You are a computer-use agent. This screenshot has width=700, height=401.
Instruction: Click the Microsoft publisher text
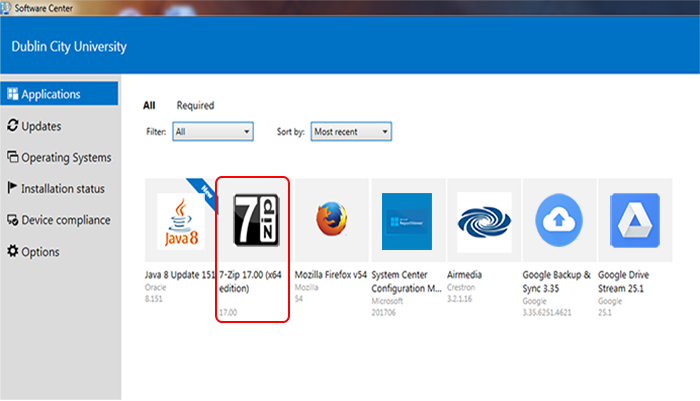point(387,301)
